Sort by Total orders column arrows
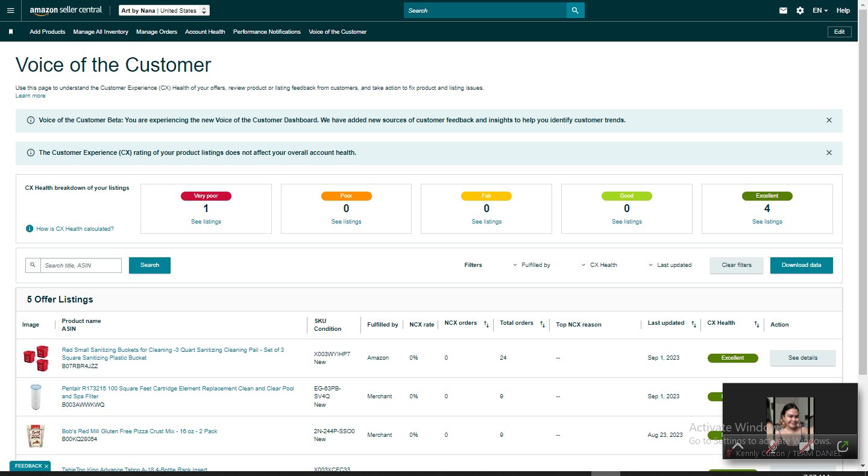 coord(542,324)
